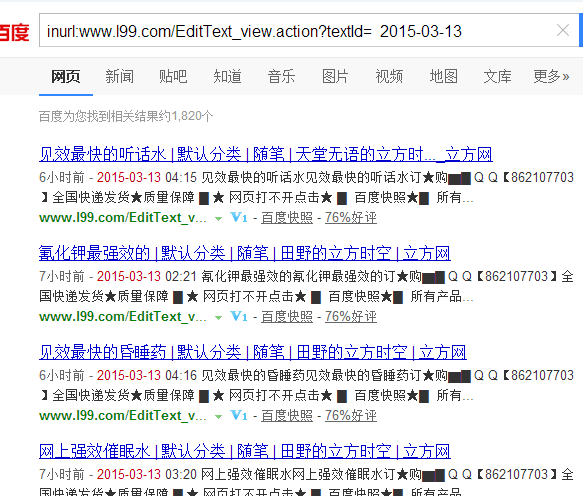The image size is (583, 496).
Task: Expand the URL dropdown arrow in the 氰化钾 result
Action: tap(219, 318)
